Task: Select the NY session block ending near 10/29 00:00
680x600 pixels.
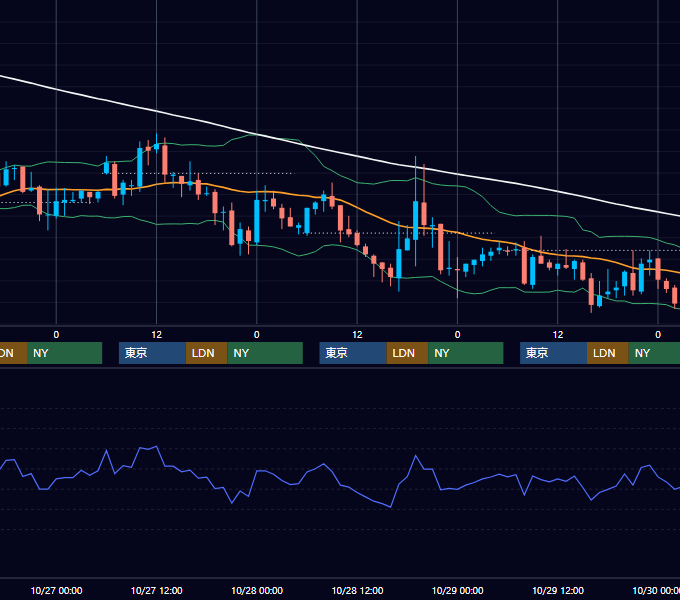Action: point(466,353)
